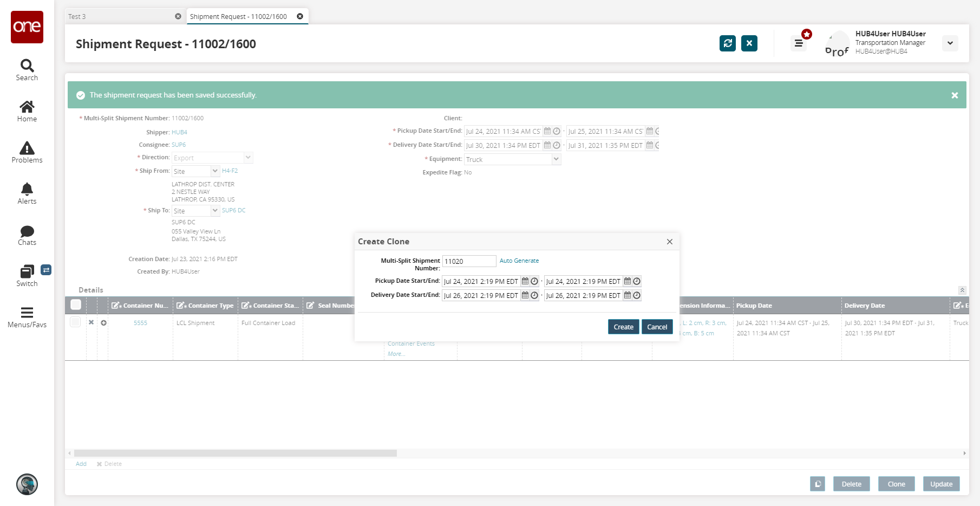The image size is (980, 506).
Task: Open the Ship From type dropdown
Action: click(x=215, y=171)
